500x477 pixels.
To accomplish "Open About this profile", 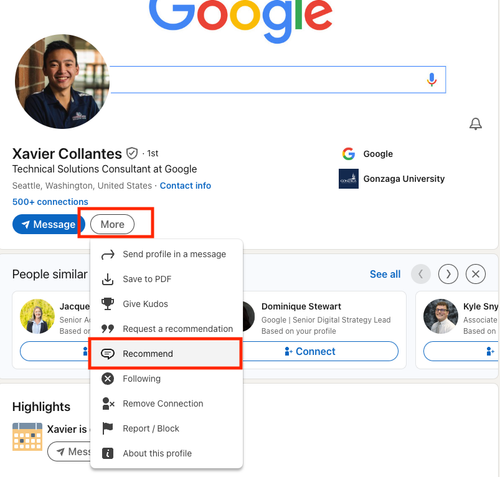I will [x=166, y=453].
